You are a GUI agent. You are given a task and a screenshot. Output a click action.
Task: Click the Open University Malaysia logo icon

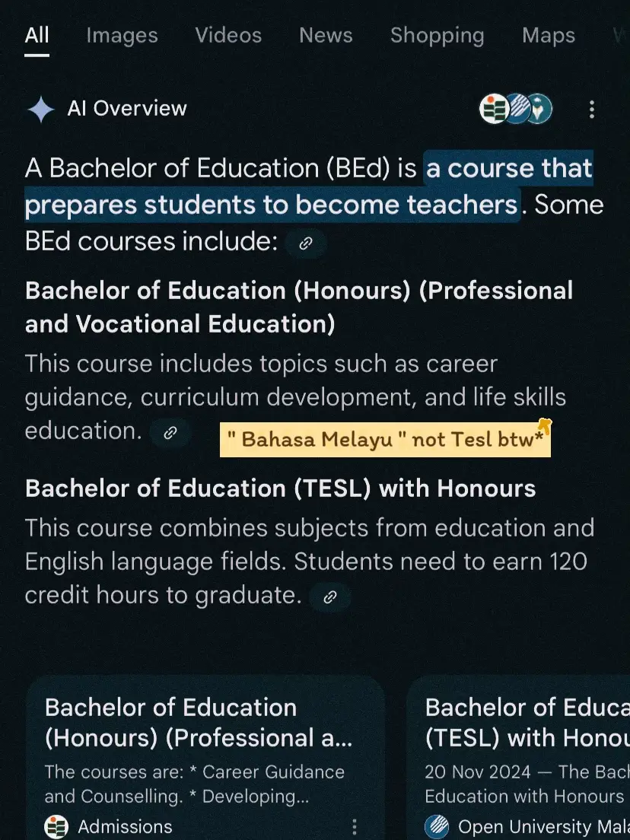(x=437, y=826)
